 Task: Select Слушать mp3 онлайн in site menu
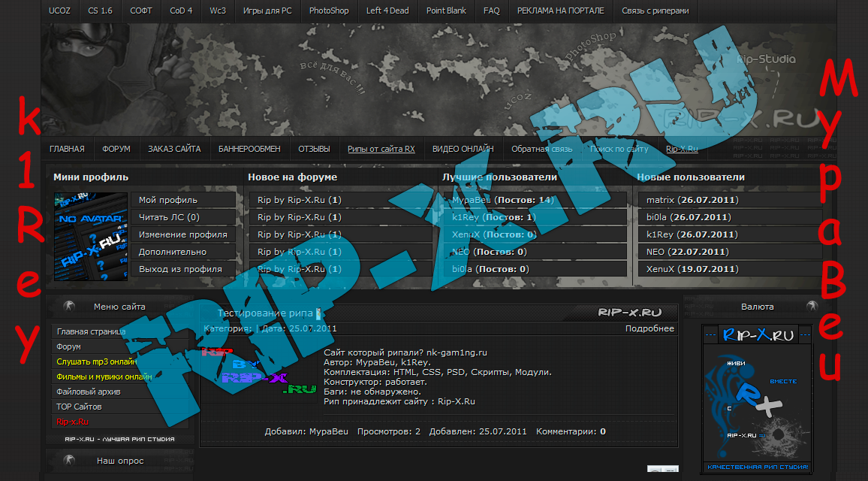[95, 362]
